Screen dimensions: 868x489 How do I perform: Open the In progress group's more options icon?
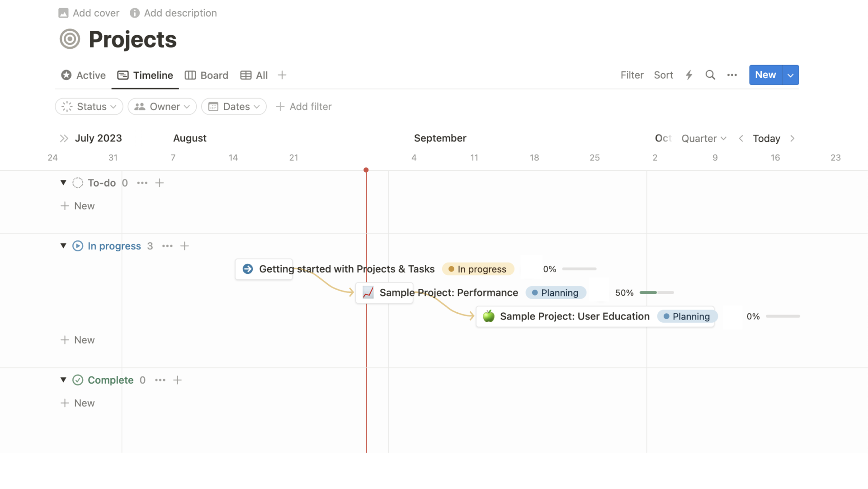coord(167,246)
